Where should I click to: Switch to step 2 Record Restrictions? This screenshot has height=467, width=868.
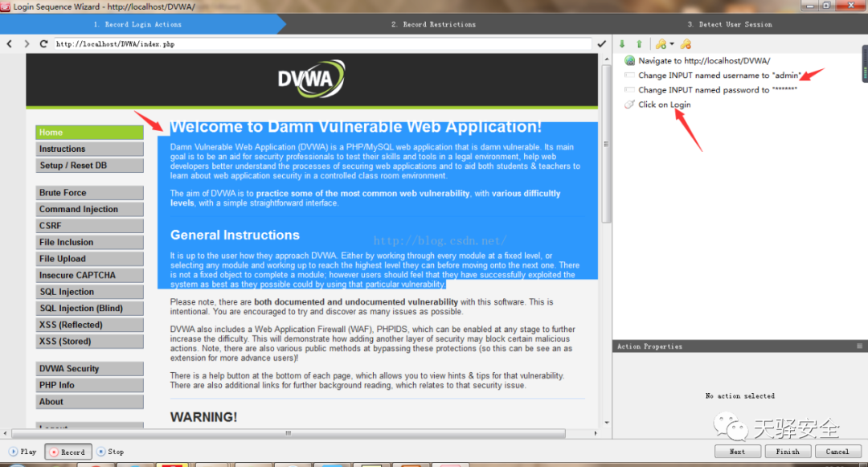tap(433, 24)
